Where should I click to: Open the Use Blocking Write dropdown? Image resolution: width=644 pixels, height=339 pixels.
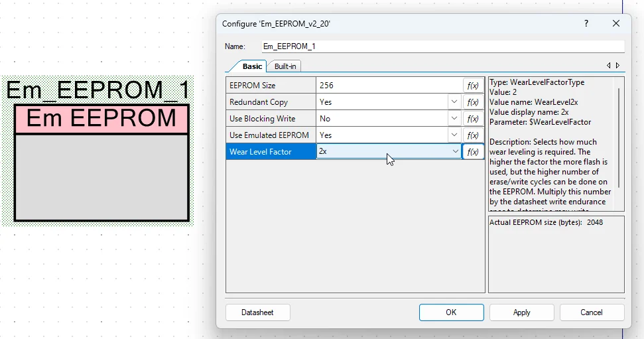click(454, 119)
